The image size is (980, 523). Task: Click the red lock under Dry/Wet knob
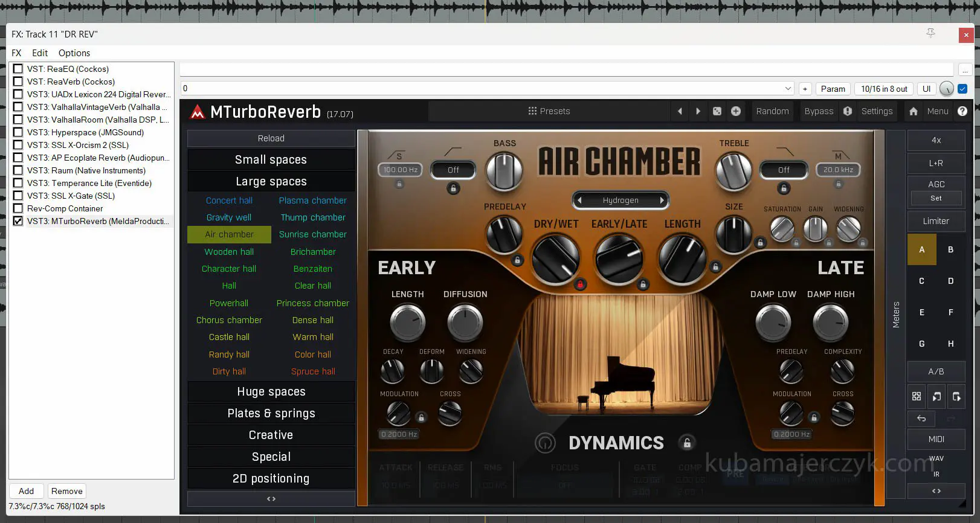point(580,284)
